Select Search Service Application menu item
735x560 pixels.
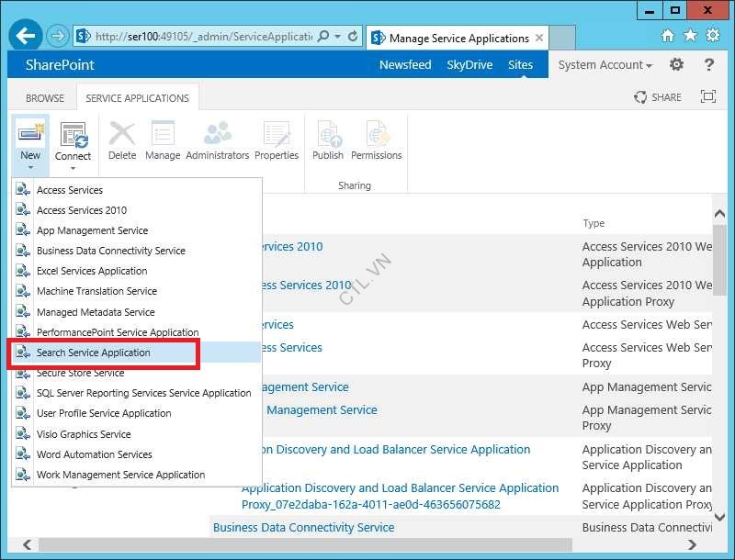pos(136,353)
